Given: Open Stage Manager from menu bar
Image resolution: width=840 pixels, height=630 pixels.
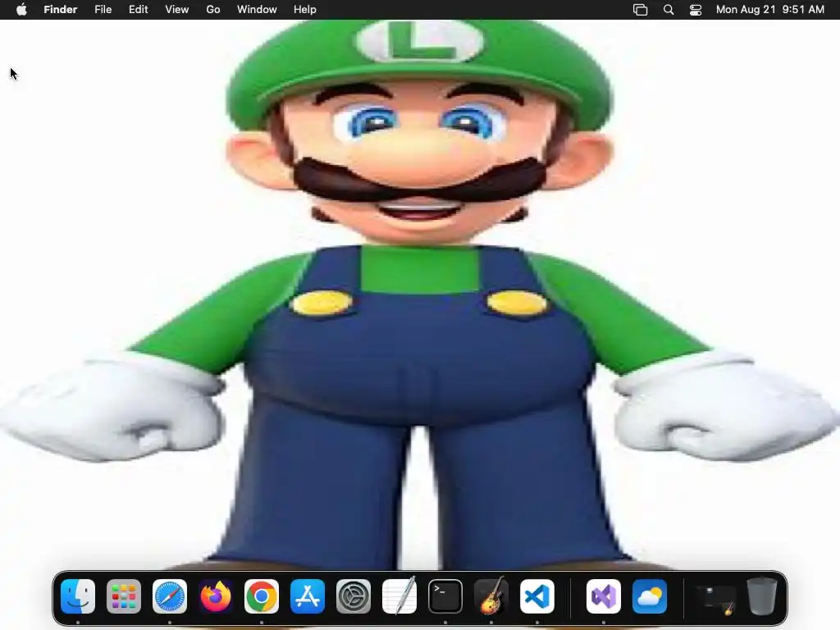Looking at the screenshot, I should [640, 10].
